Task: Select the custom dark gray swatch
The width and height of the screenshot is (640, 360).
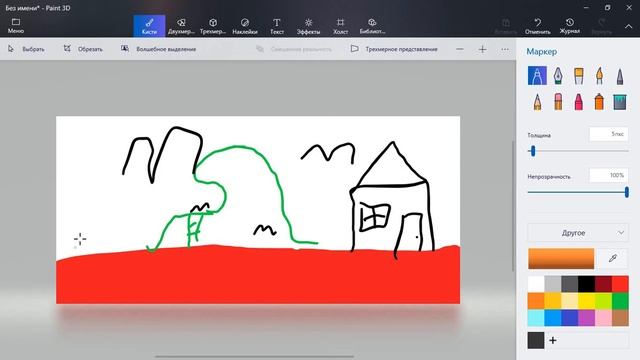Action: pos(536,340)
